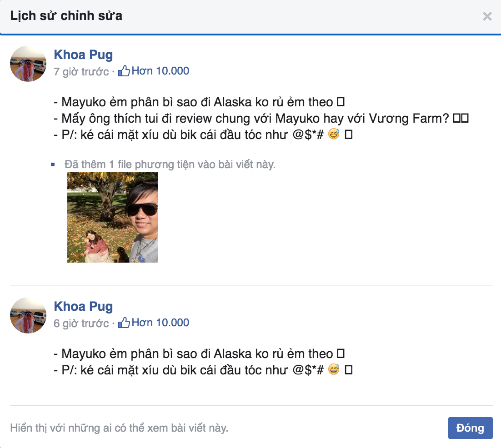The width and height of the screenshot is (501, 448).
Task: Open the Khoa Pug name link above 6 giờ trước
Action: pyautogui.click(x=83, y=307)
